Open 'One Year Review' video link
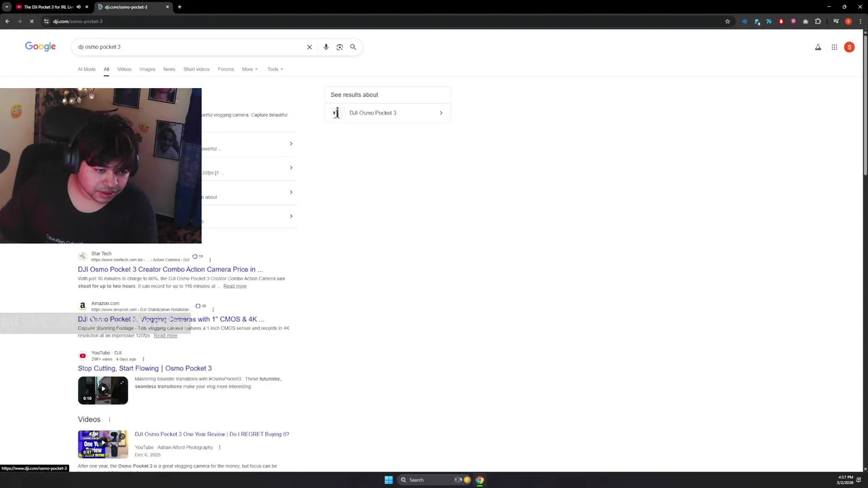This screenshot has width=868, height=488. pos(212,434)
